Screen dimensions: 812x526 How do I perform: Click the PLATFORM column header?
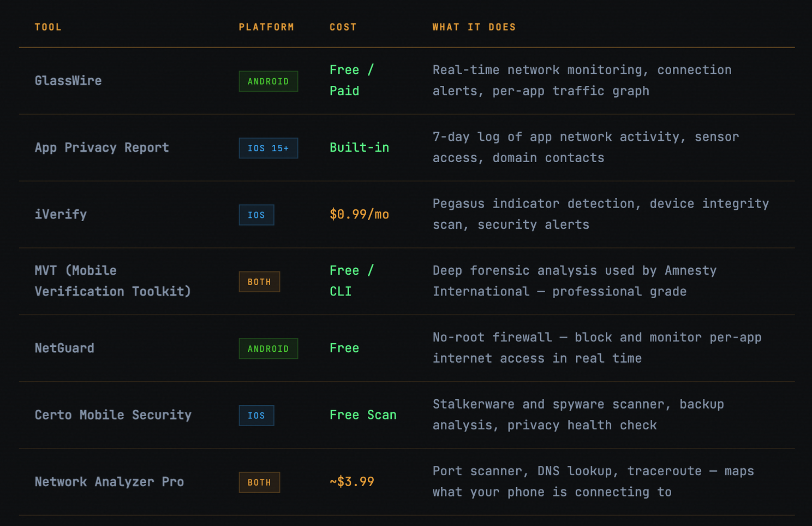(x=266, y=27)
